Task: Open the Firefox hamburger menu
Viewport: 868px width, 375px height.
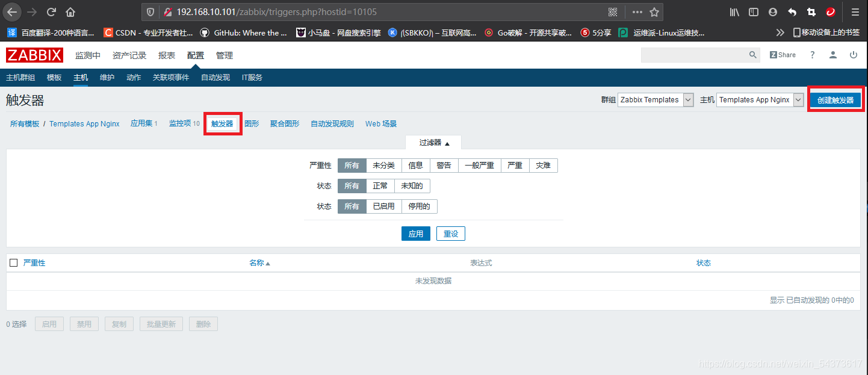Action: click(855, 11)
